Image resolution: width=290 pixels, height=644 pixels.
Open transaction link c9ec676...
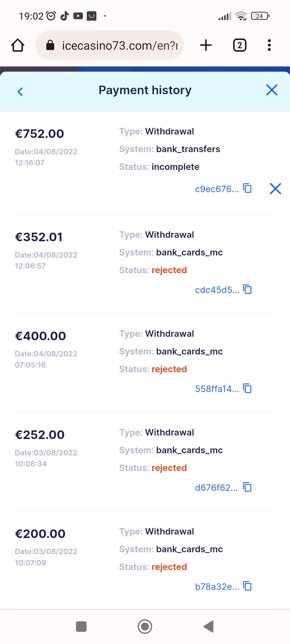pyautogui.click(x=216, y=189)
